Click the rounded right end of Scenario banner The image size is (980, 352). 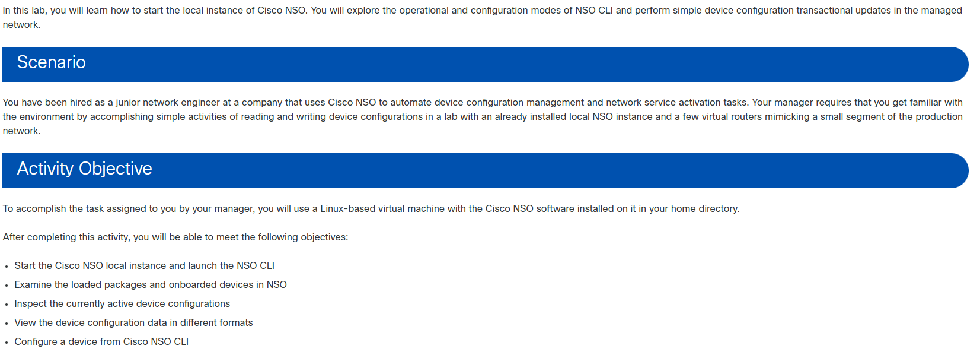956,64
